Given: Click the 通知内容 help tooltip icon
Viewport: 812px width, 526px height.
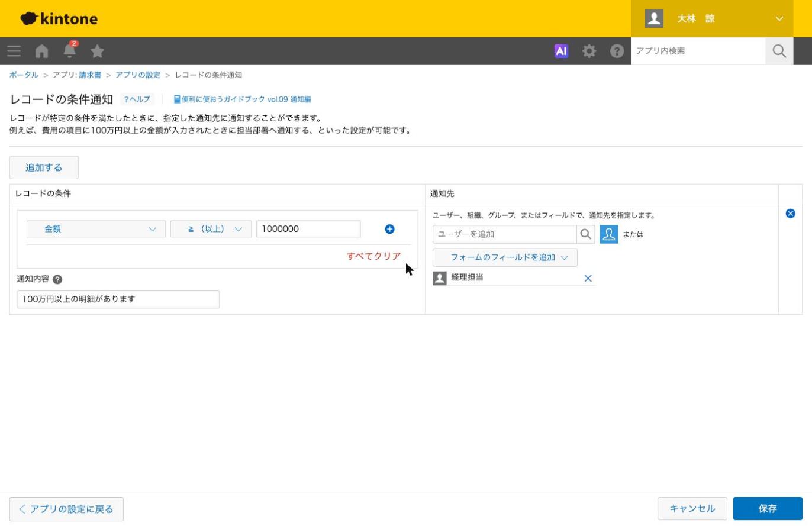Looking at the screenshot, I should [57, 279].
